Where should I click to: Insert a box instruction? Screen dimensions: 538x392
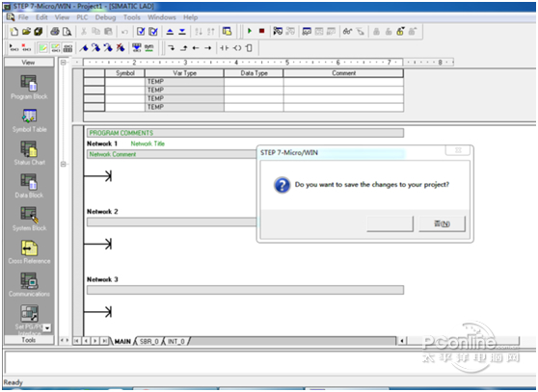(249, 48)
